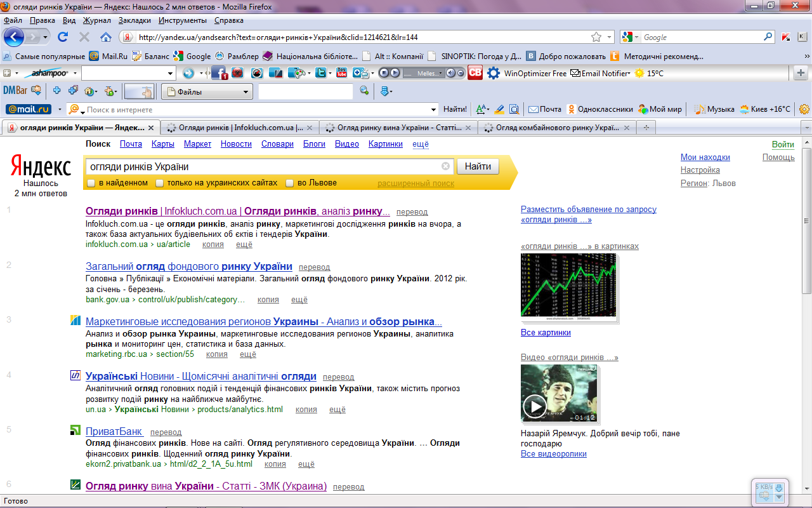
Task: Click the magnifier in the Google search box
Action: 768,37
